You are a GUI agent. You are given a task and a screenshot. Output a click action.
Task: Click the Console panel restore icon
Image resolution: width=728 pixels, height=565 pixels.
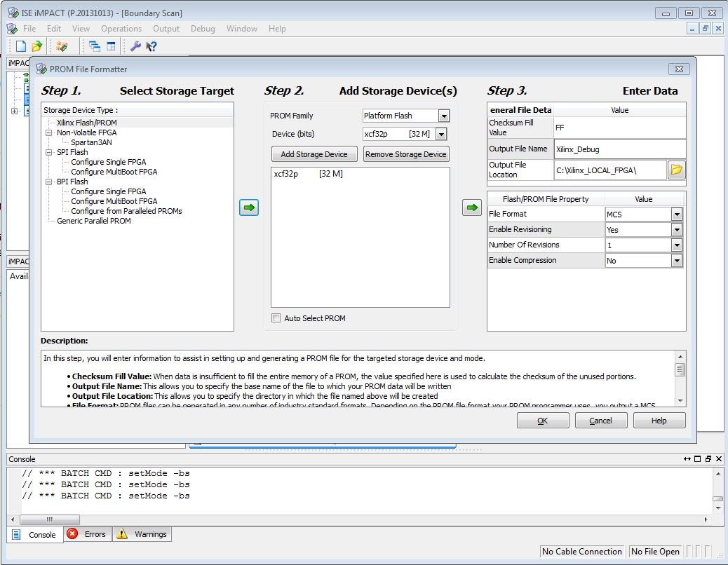(708, 458)
